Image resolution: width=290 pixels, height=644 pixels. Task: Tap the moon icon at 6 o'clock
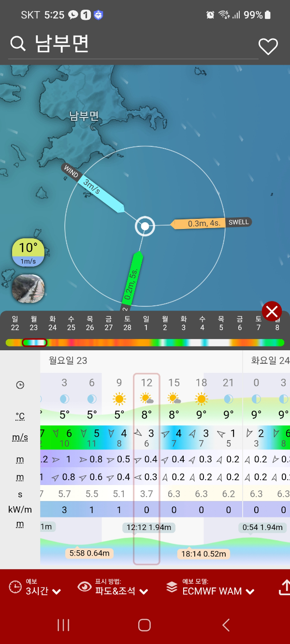(x=92, y=399)
